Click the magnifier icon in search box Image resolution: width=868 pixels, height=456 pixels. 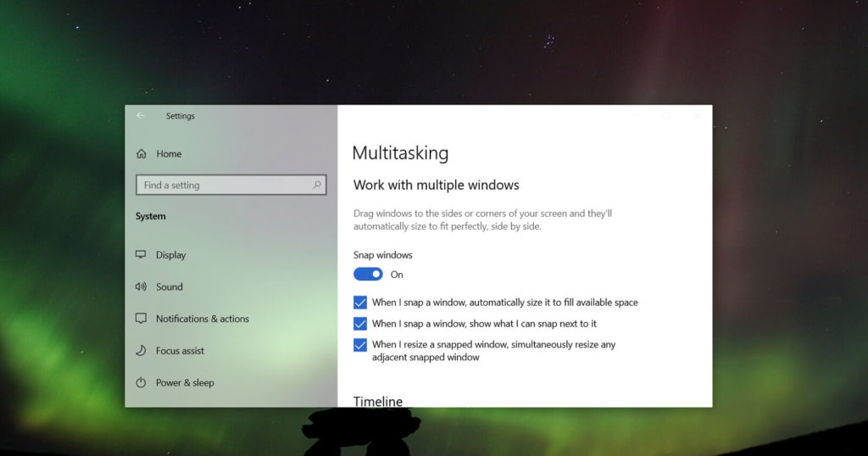(x=317, y=185)
